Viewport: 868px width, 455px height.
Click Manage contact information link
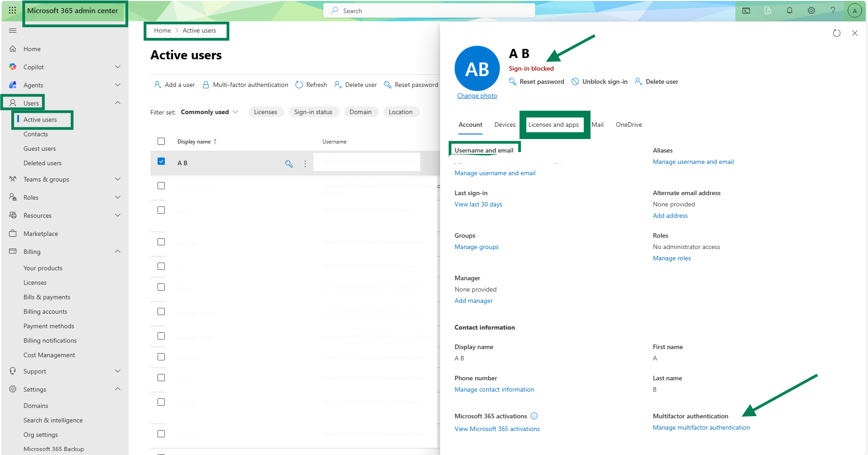pos(494,389)
